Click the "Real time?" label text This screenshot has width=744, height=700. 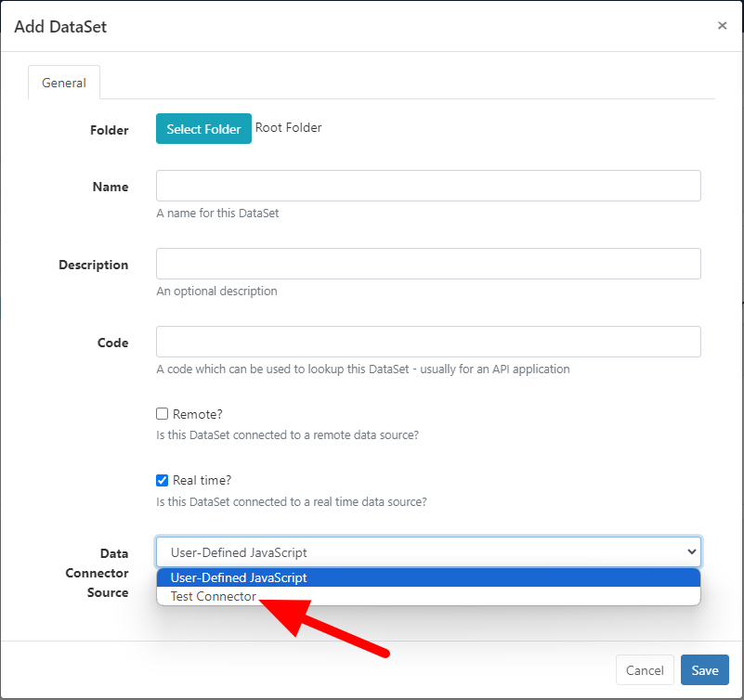(x=202, y=481)
